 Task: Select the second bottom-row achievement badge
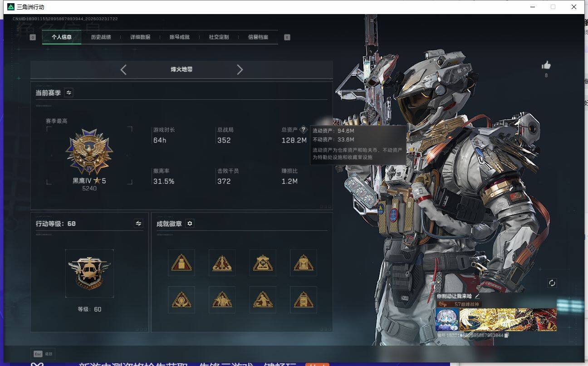pos(222,299)
